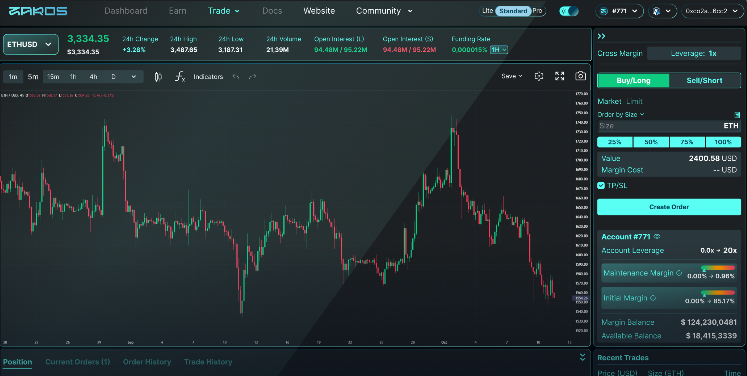Open Trade History tab

208,362
